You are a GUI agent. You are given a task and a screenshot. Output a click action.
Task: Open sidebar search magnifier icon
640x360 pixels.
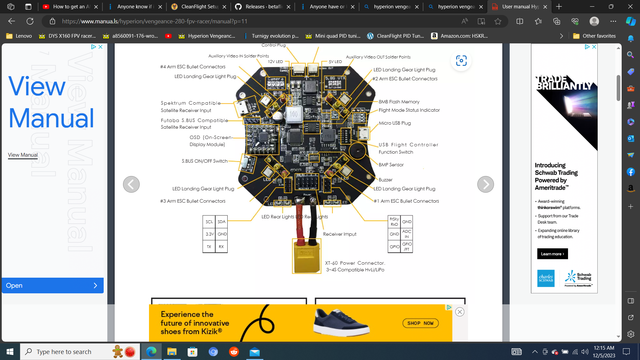point(631,55)
